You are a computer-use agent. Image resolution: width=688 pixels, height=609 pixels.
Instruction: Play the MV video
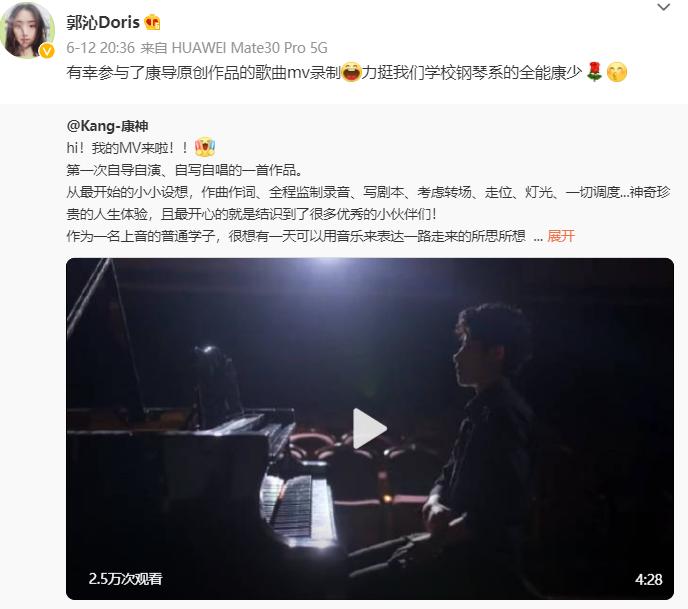point(370,429)
